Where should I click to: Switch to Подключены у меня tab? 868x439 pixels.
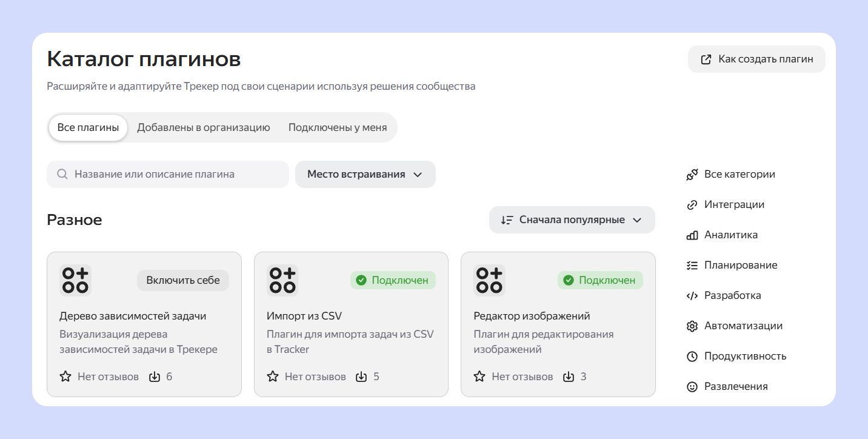pos(338,127)
